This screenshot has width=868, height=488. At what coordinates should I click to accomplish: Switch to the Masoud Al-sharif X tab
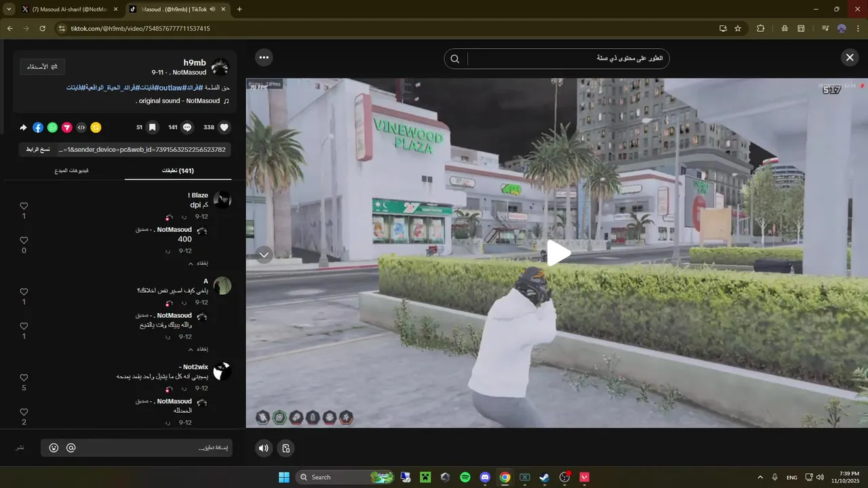69,9
